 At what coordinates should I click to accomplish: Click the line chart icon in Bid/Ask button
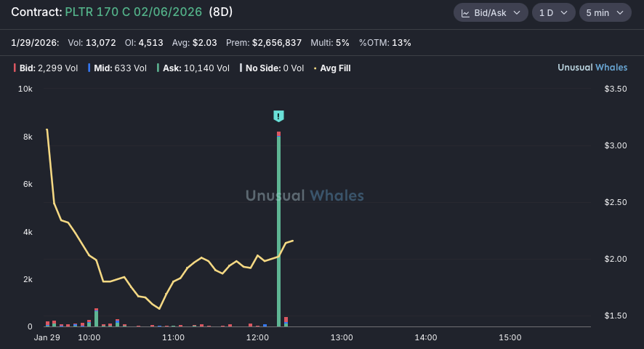465,13
